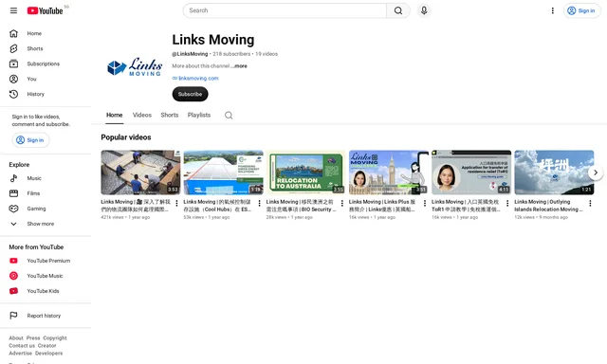Click the Advertise footer link
The image size is (607, 364).
pyautogui.click(x=21, y=354)
